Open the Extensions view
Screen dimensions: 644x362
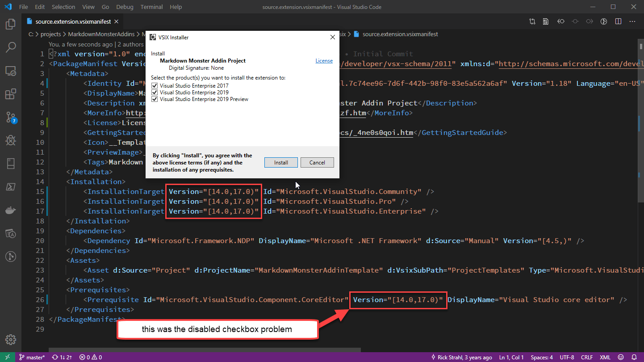(11, 94)
